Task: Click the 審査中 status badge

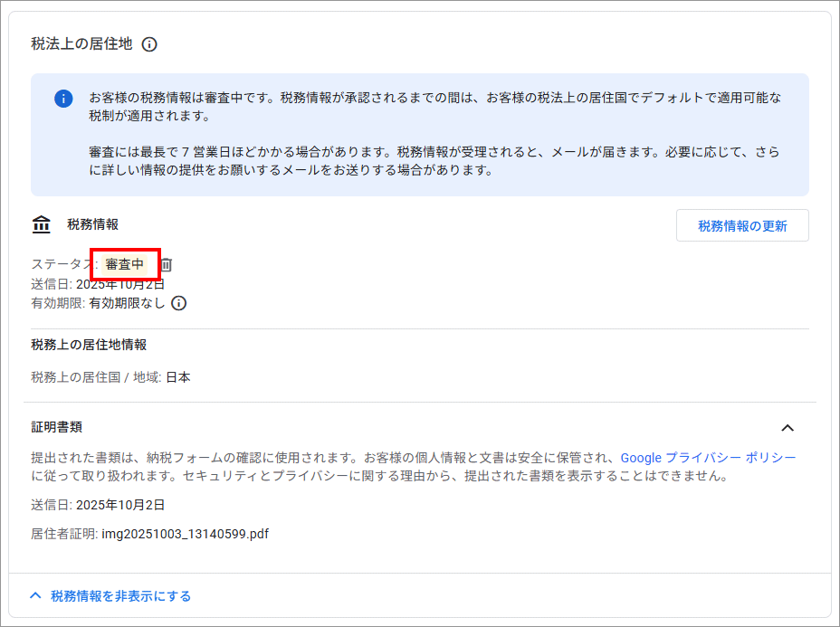Action: (125, 264)
